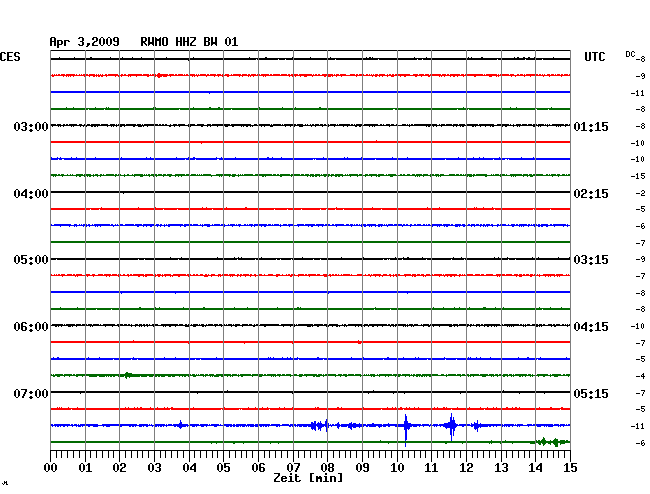Click minute label "12" on time axis

[466, 468]
